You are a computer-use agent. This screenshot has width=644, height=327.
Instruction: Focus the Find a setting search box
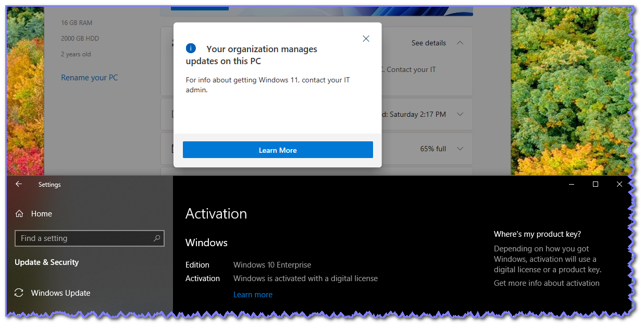coord(90,238)
